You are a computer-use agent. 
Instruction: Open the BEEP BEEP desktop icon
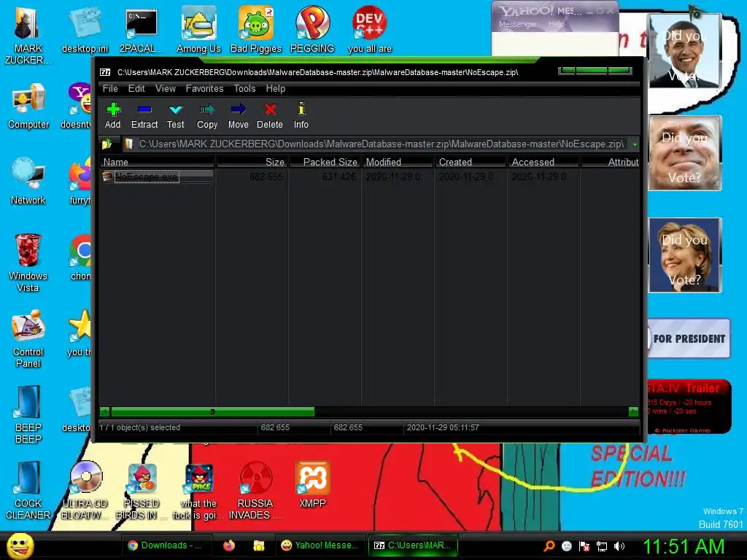click(28, 414)
